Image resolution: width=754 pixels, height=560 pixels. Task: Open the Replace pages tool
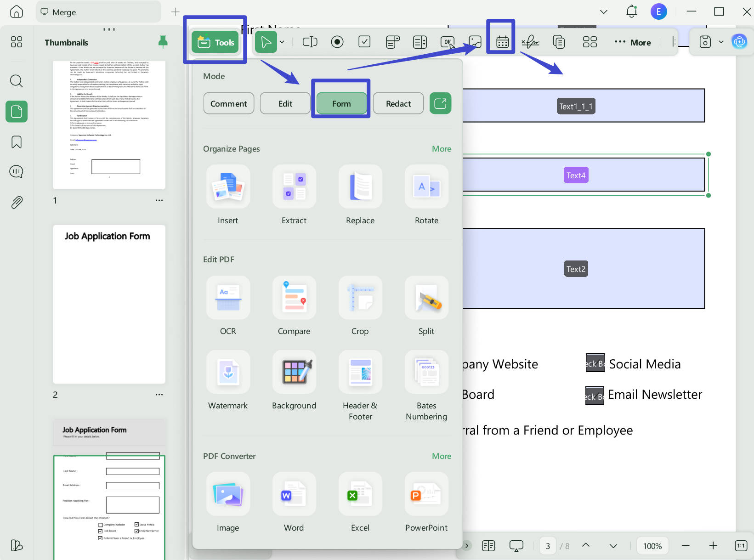tap(360, 195)
